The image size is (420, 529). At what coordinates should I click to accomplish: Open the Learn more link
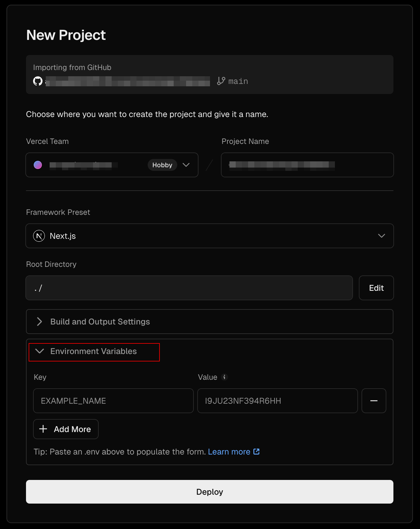[229, 452]
